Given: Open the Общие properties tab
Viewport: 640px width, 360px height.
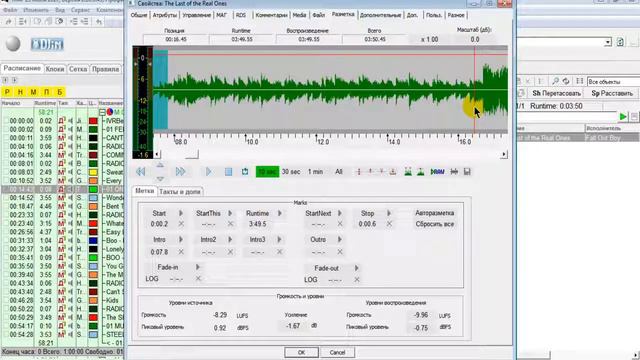Looking at the screenshot, I should 139,15.
